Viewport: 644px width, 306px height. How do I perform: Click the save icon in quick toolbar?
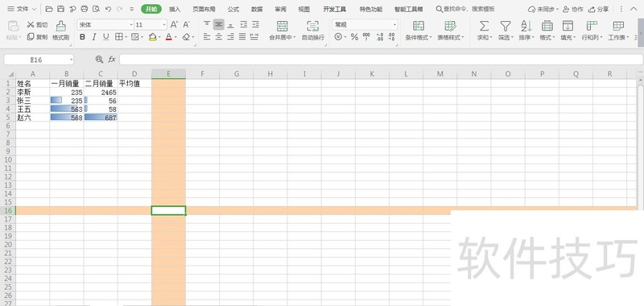pyautogui.click(x=61, y=9)
